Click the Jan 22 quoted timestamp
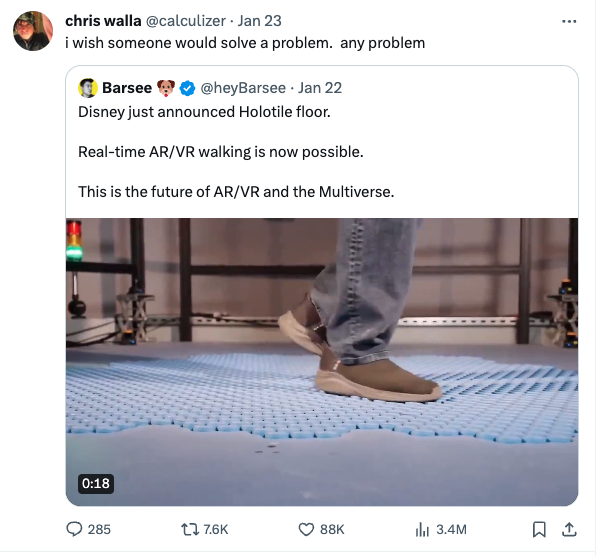This screenshot has width=600, height=556. click(x=319, y=88)
